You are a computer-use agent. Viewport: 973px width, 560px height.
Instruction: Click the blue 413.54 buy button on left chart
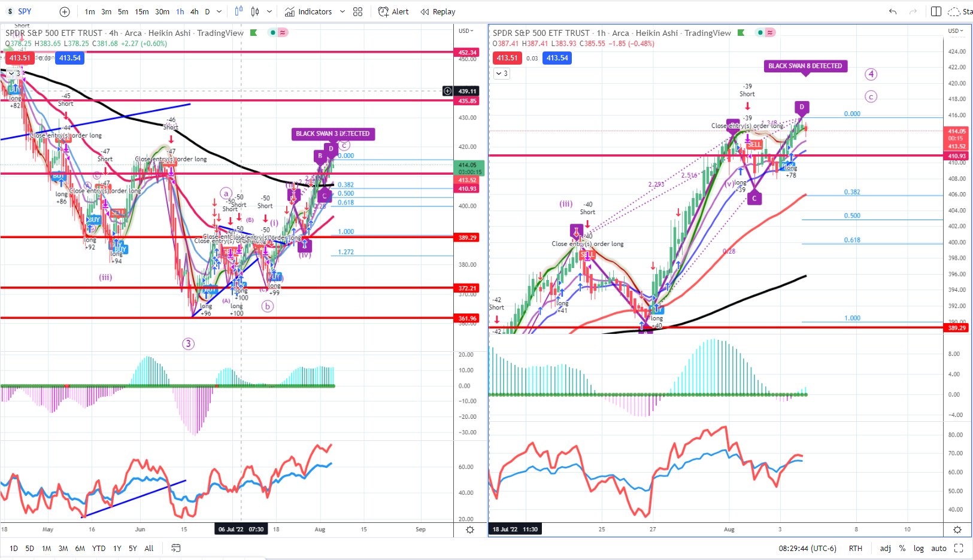point(70,58)
